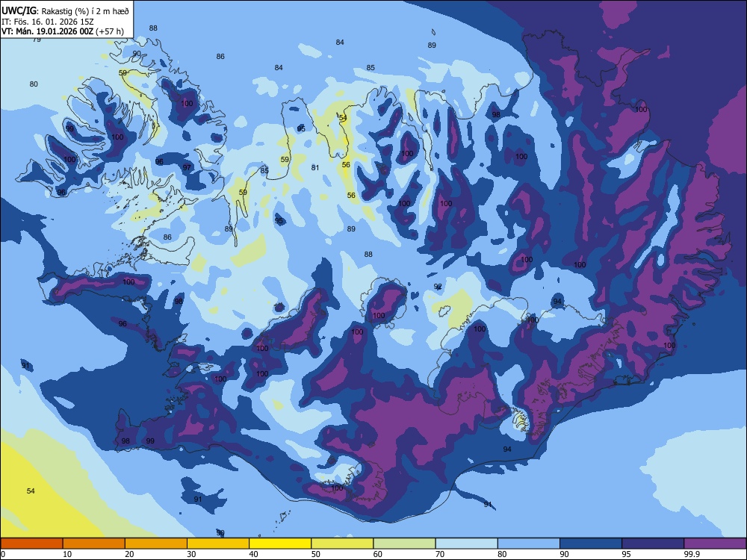
Task: Select the 30–40 amber legend swatch
Action: [217, 544]
